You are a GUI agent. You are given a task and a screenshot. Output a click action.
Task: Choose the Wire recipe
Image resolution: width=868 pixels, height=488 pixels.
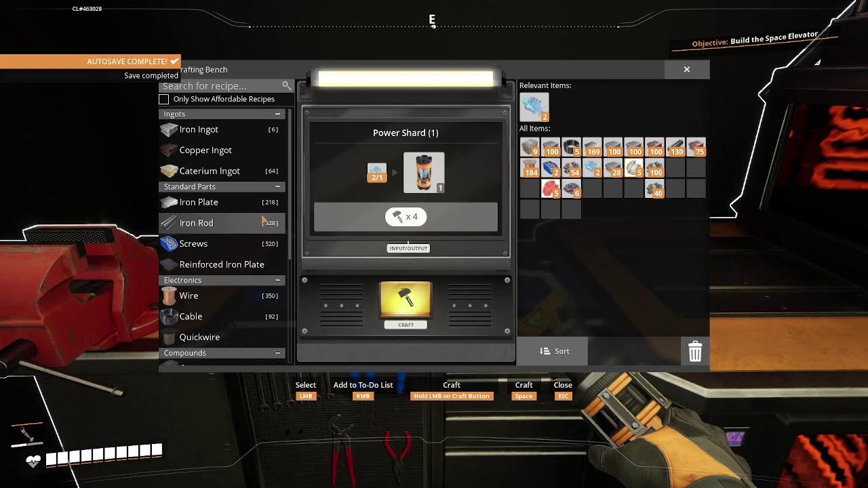coord(222,296)
